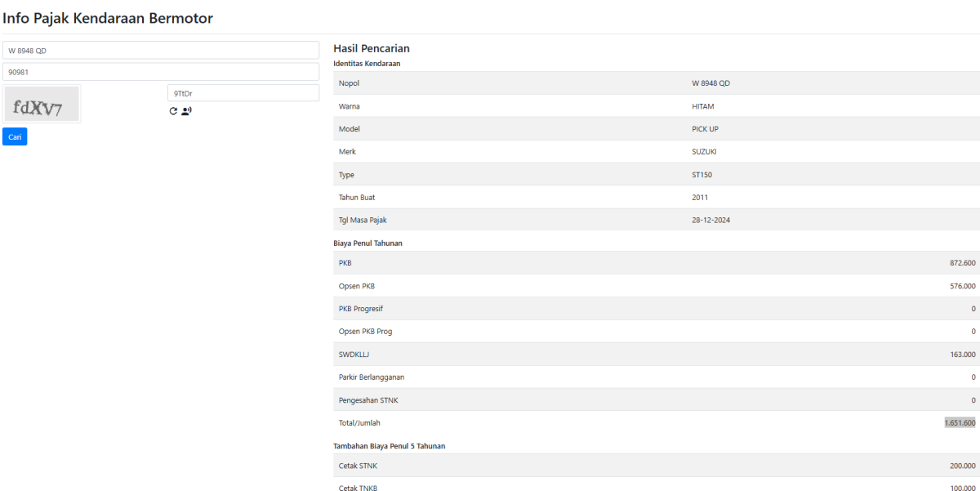Click the Model row label
Screen dimensions: 980x491
[349, 129]
